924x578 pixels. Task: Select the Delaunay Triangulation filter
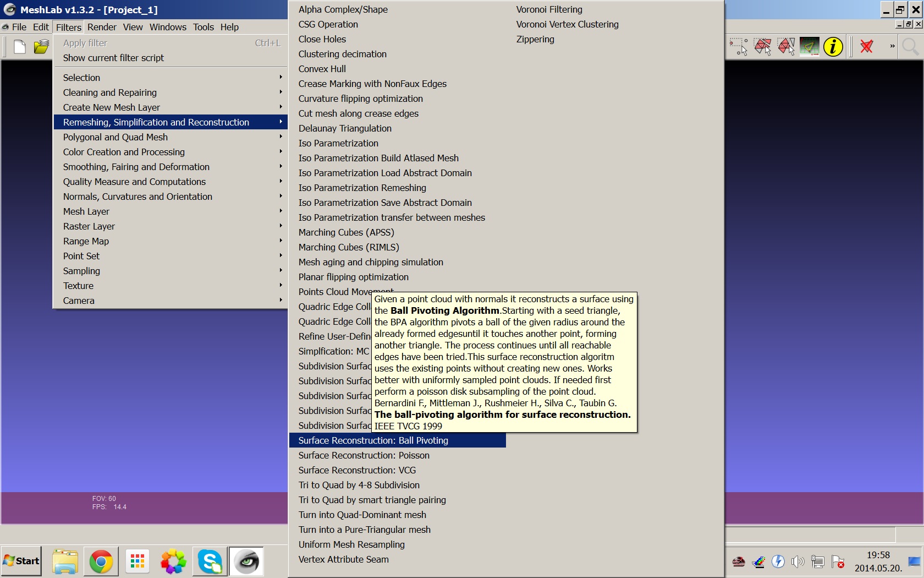(397, 128)
